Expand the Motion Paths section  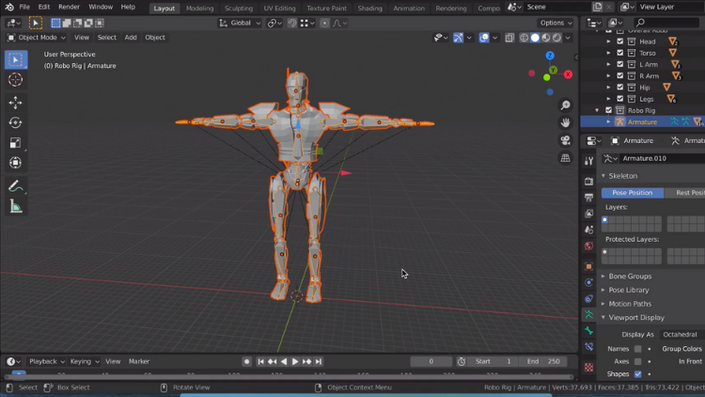(x=629, y=304)
